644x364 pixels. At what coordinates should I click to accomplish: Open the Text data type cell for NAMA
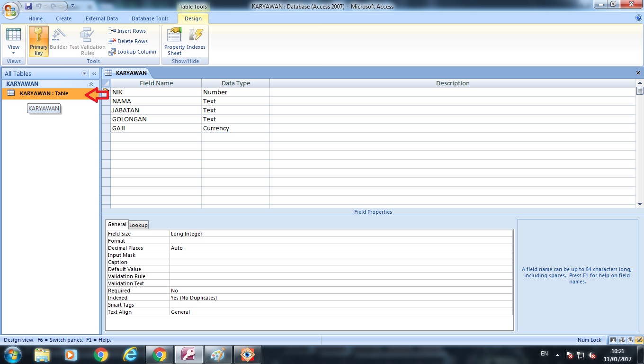pyautogui.click(x=235, y=101)
